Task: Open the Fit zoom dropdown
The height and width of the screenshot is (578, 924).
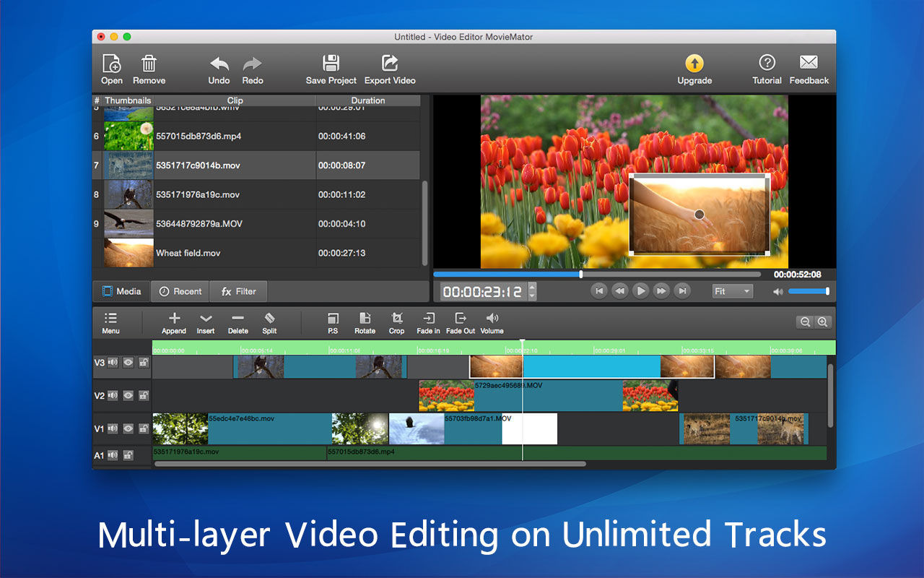Action: click(732, 291)
